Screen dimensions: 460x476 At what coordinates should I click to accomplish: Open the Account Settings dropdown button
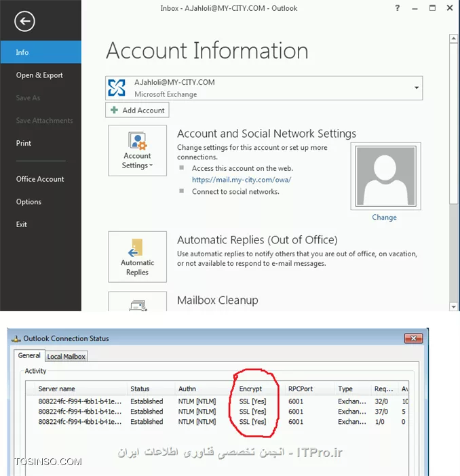[137, 151]
